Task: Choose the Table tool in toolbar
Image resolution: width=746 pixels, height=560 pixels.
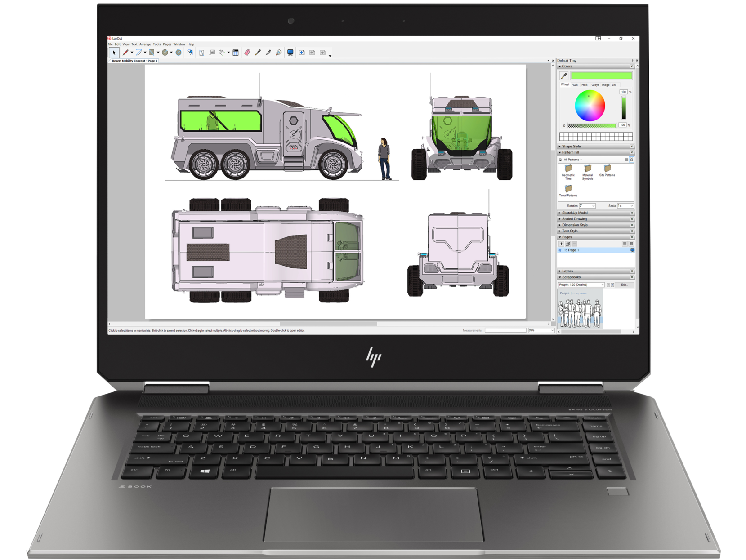Action: tap(235, 53)
